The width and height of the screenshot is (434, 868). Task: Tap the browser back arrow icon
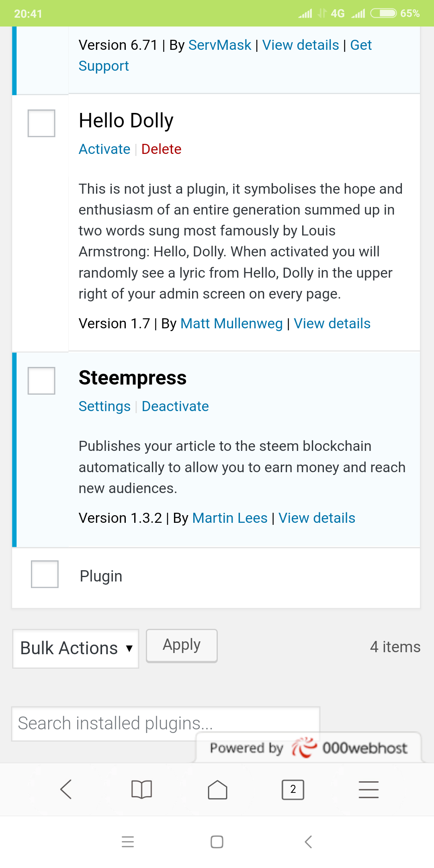(x=66, y=789)
